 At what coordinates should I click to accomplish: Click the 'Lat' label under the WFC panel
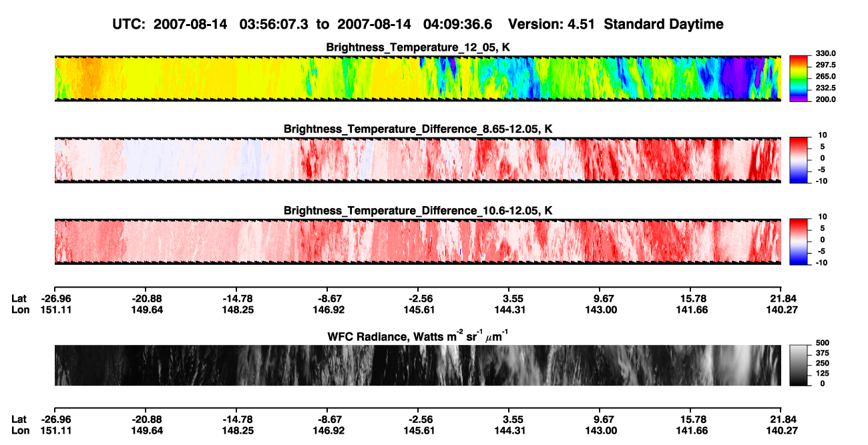point(19,419)
